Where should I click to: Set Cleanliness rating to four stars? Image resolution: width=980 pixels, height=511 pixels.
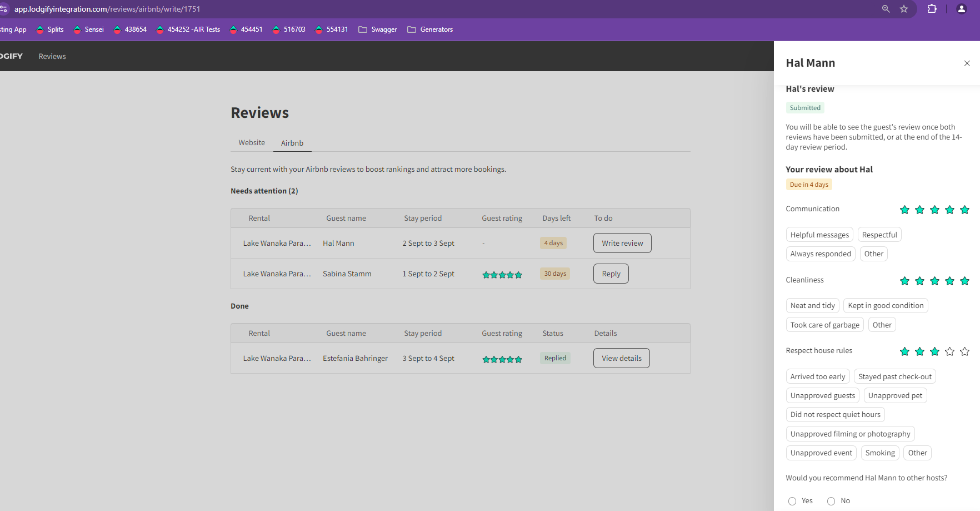(949, 281)
